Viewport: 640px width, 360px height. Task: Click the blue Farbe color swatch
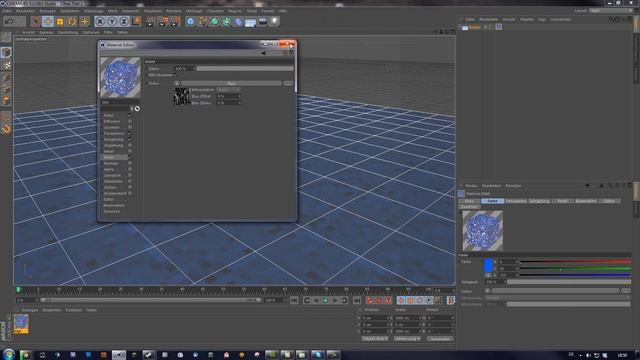click(488, 265)
